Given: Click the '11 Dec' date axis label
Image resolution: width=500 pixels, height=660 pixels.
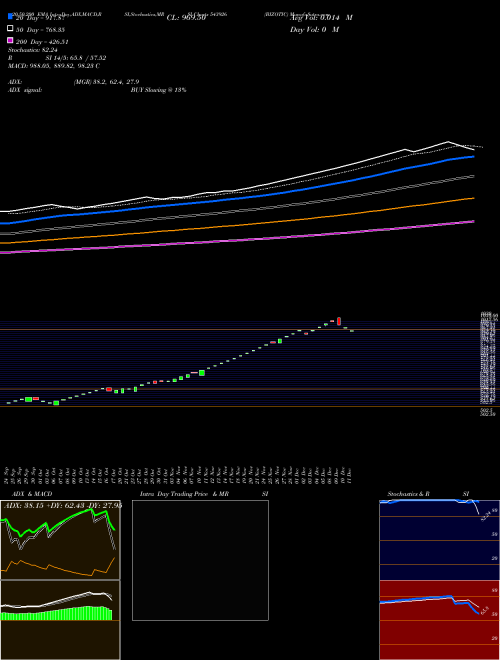Looking at the screenshot, I should point(350,475).
